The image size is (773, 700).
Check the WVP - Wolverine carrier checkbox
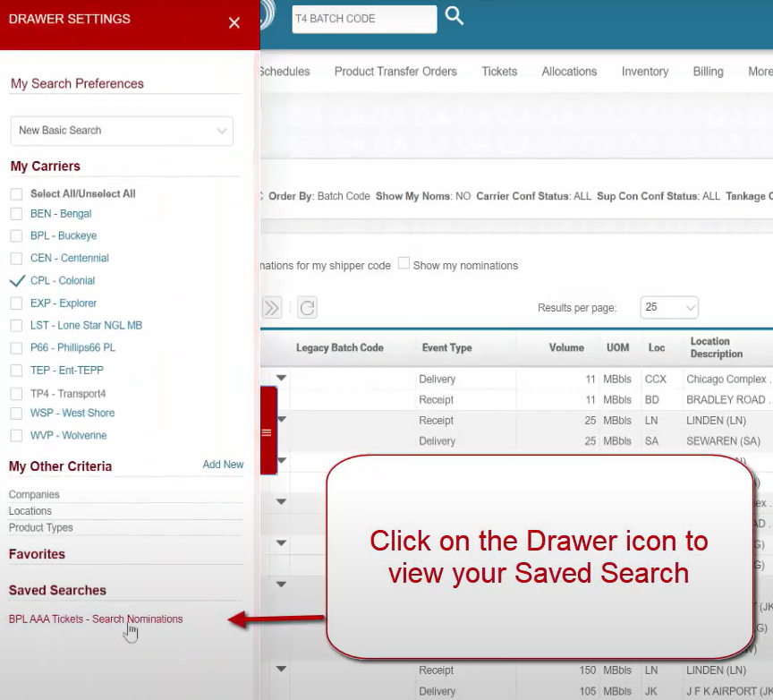click(16, 436)
